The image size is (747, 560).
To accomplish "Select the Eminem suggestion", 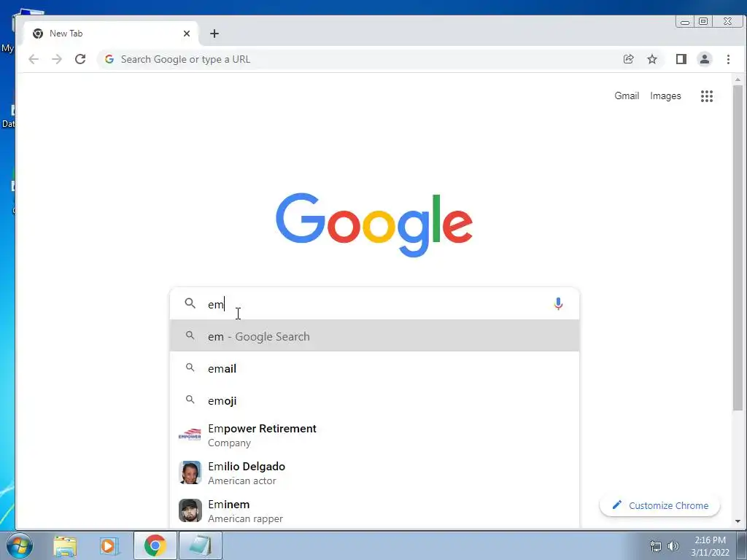I will click(374, 510).
